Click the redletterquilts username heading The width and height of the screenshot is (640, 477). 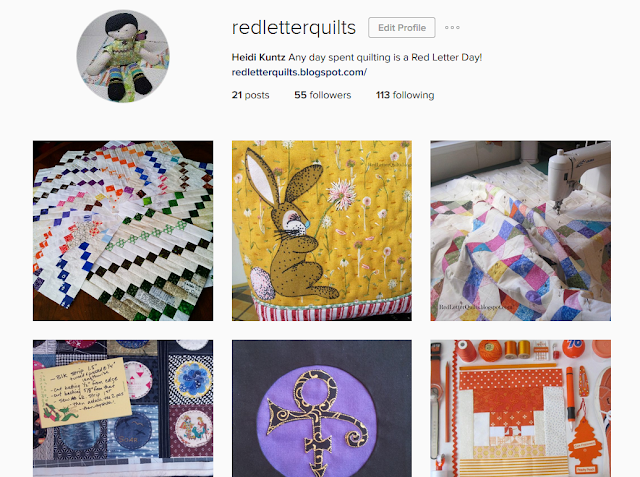point(294,28)
